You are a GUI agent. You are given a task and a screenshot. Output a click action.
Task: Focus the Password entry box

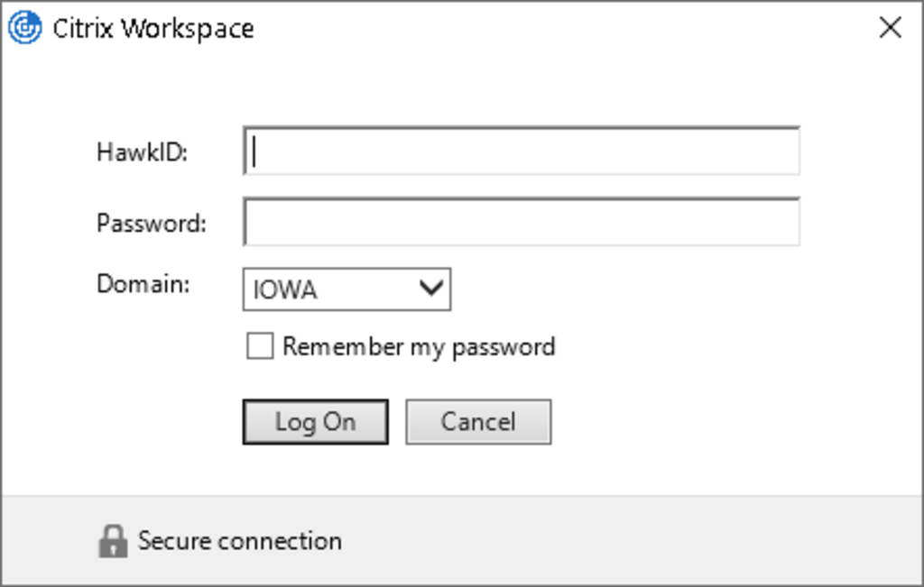click(521, 221)
